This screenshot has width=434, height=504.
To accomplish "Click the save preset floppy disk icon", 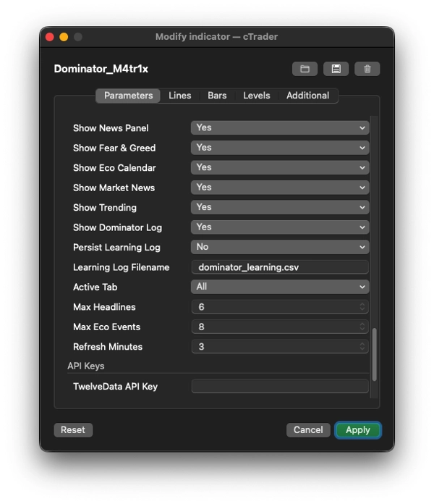I will pyautogui.click(x=336, y=69).
